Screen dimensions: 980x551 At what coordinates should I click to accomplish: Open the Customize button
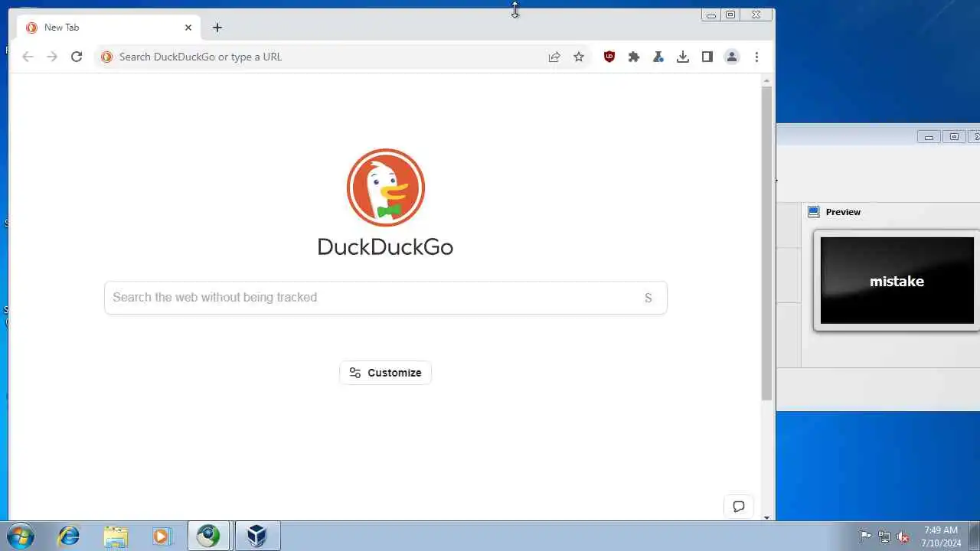[x=386, y=373]
